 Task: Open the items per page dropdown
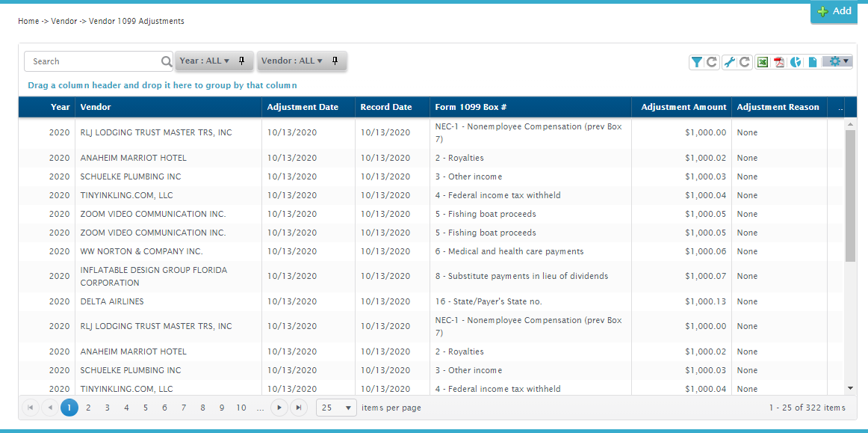coord(337,408)
